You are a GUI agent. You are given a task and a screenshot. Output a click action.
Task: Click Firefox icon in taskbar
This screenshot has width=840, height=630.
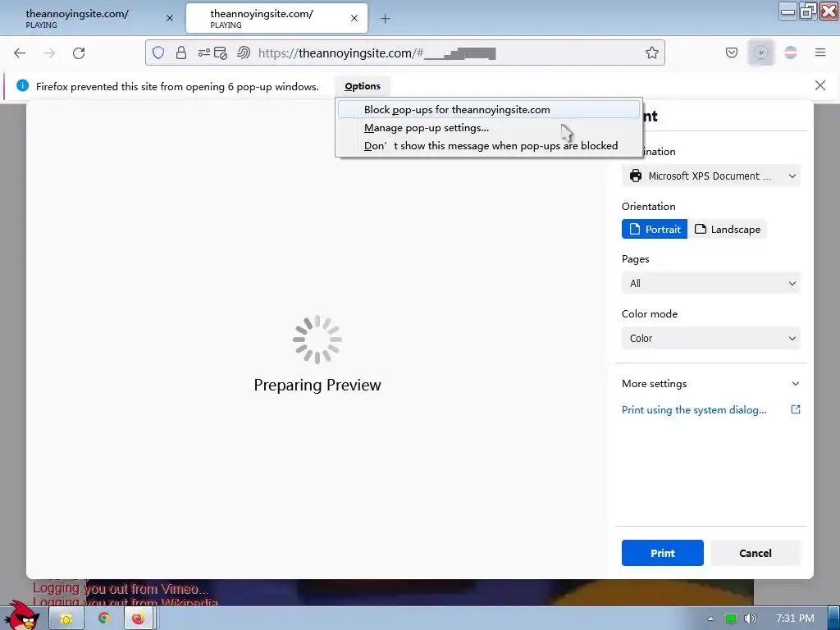click(x=138, y=619)
